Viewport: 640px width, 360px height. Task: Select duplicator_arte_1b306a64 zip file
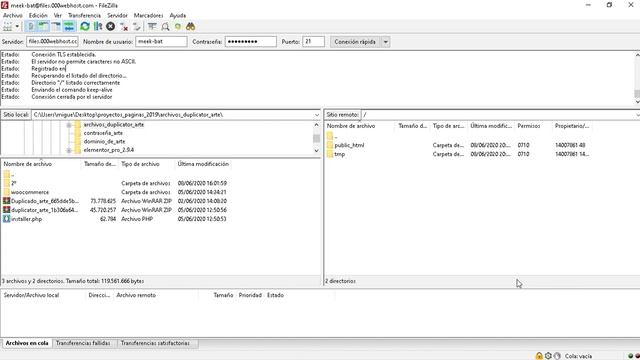pyautogui.click(x=44, y=210)
